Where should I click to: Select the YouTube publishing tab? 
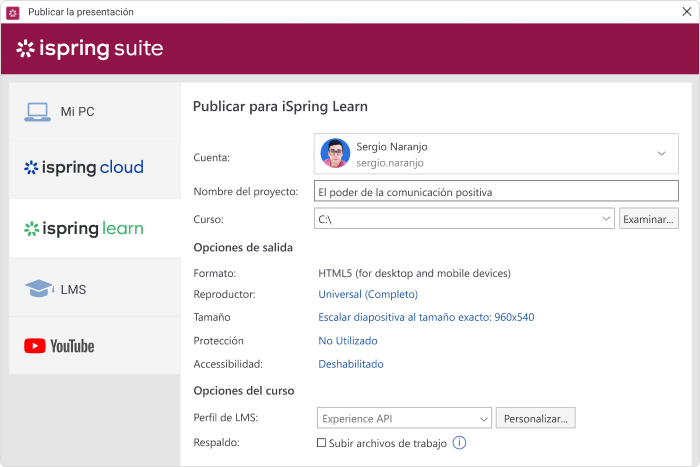click(95, 346)
